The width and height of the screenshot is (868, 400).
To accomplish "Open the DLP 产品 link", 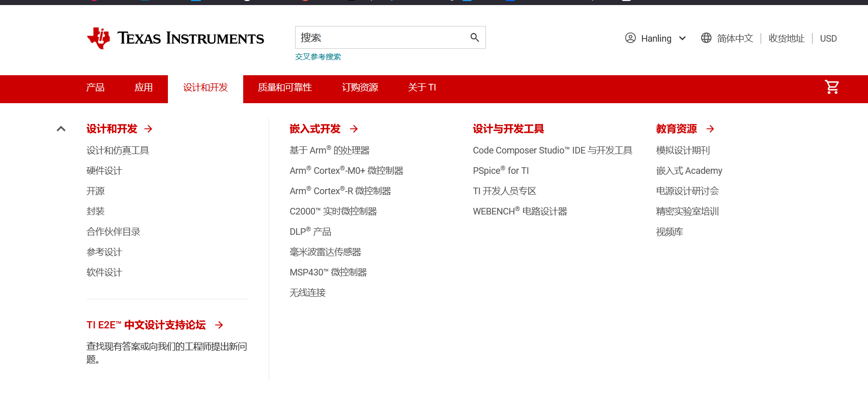I will [310, 232].
